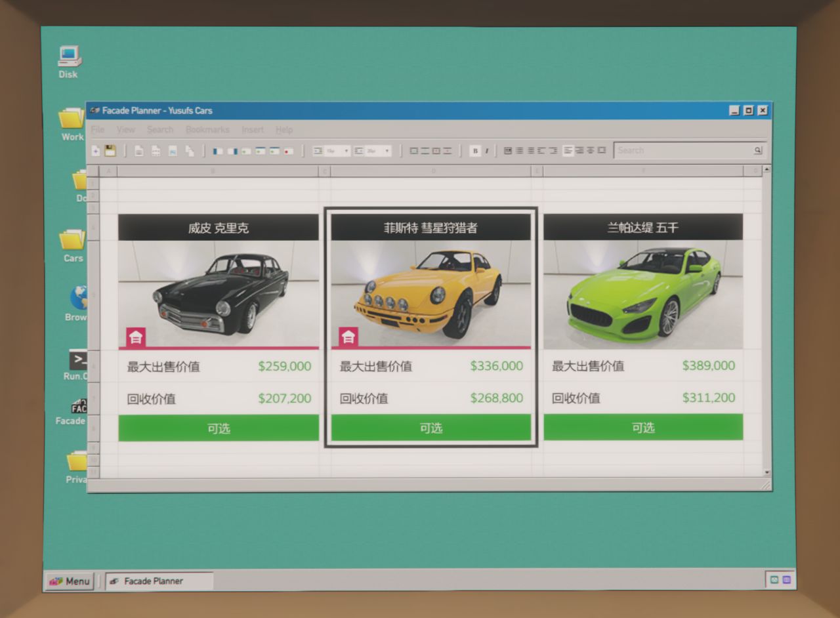Click the $268,800 recovery value
840x618 pixels.
coord(497,398)
